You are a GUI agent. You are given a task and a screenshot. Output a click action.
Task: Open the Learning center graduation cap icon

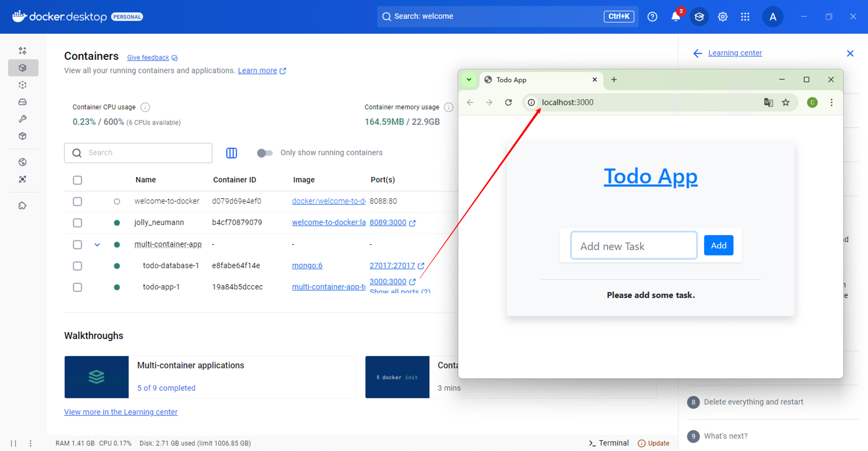699,17
